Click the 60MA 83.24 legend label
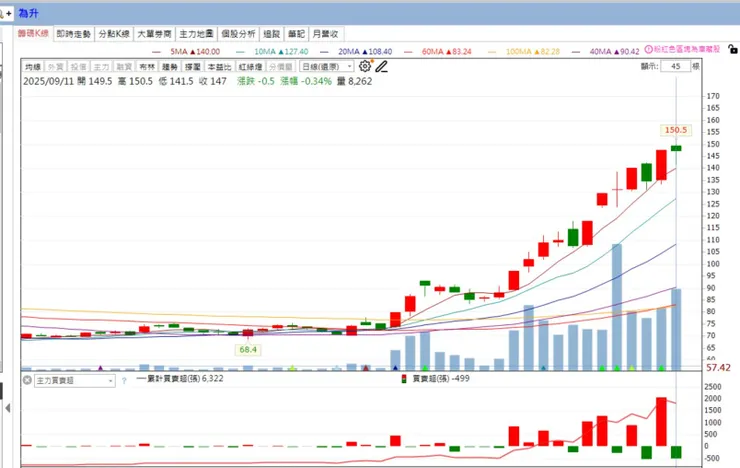740x468 pixels. coord(446,51)
